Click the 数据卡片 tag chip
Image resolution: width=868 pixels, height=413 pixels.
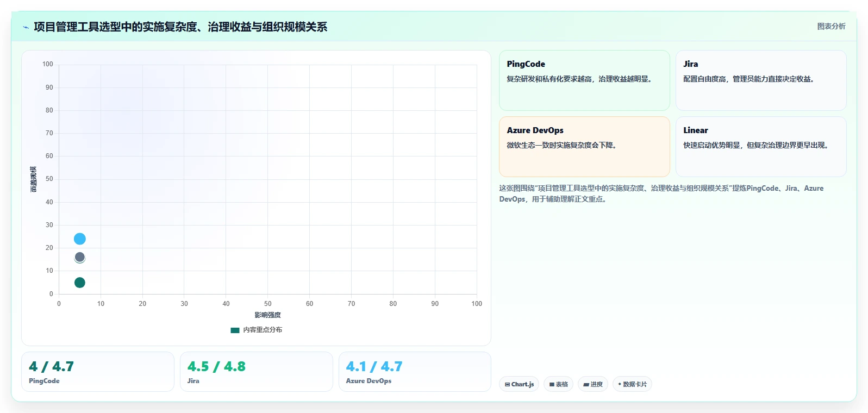point(632,384)
